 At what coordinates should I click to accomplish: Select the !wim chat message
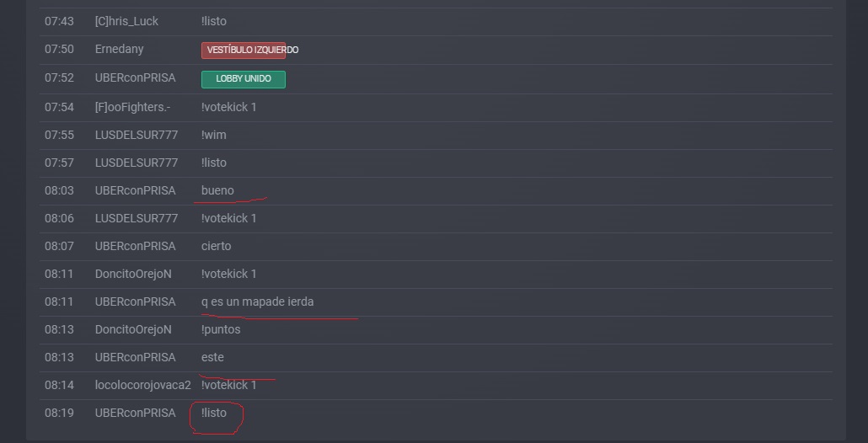coord(214,135)
